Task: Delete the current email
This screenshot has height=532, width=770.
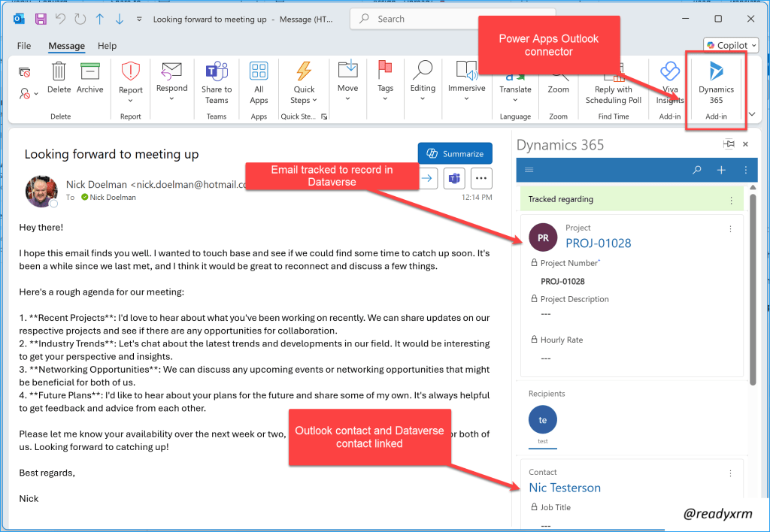Action: click(x=59, y=79)
